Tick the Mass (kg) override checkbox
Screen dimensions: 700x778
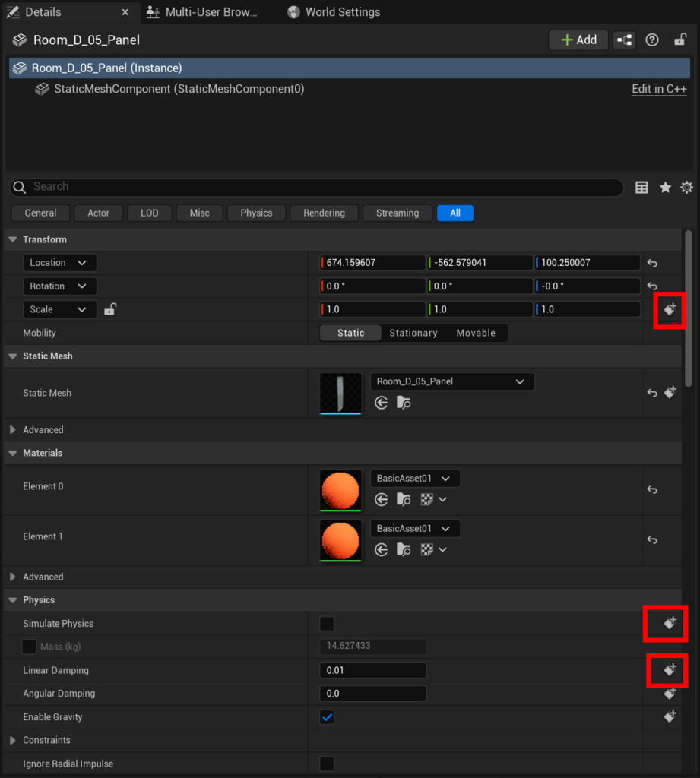point(30,647)
